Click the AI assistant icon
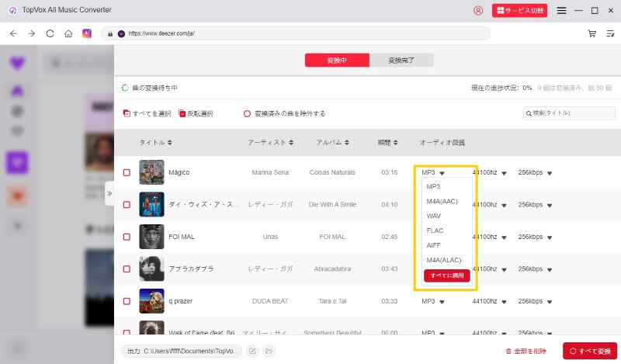The height and width of the screenshot is (364, 621). (87, 33)
